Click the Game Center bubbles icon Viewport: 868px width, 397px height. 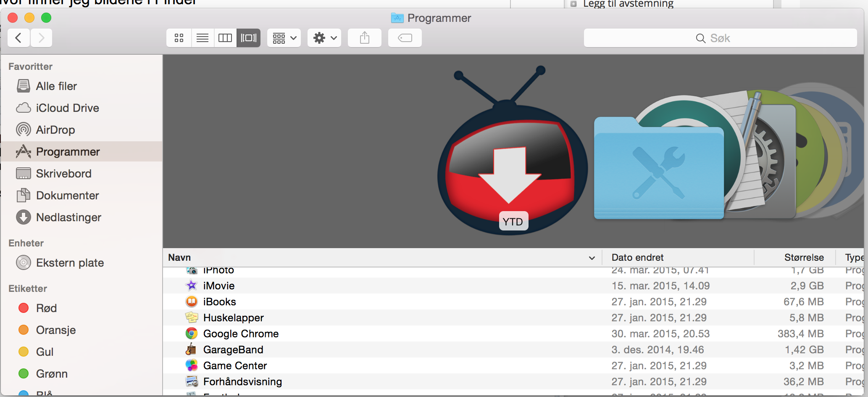[x=192, y=365]
